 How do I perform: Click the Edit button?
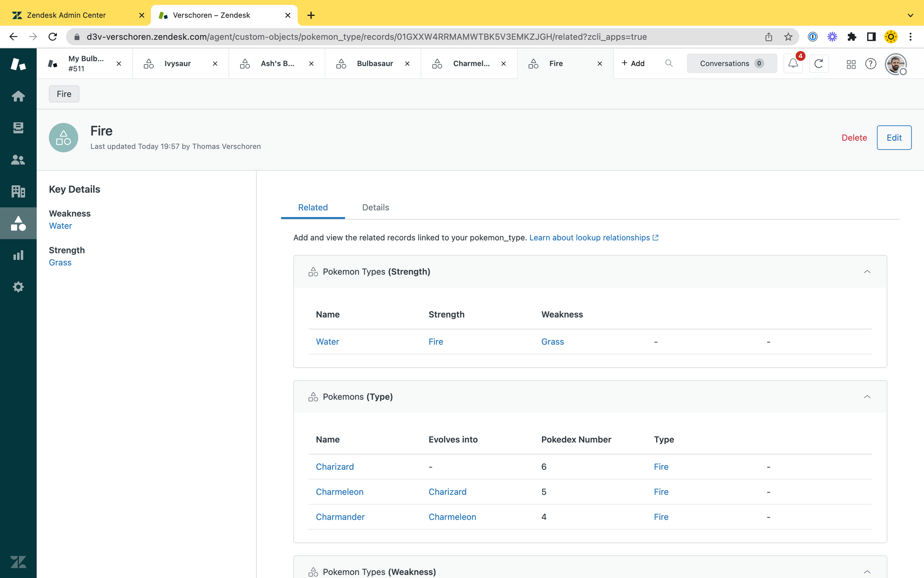click(x=894, y=138)
